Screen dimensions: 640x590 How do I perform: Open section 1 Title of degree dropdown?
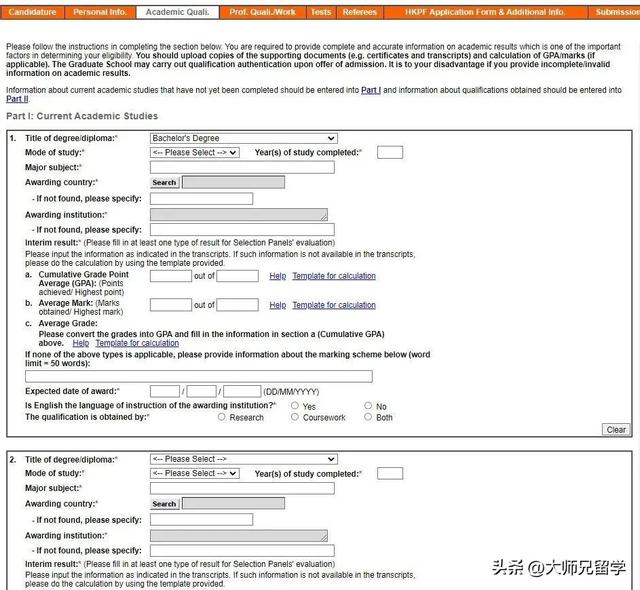(244, 138)
